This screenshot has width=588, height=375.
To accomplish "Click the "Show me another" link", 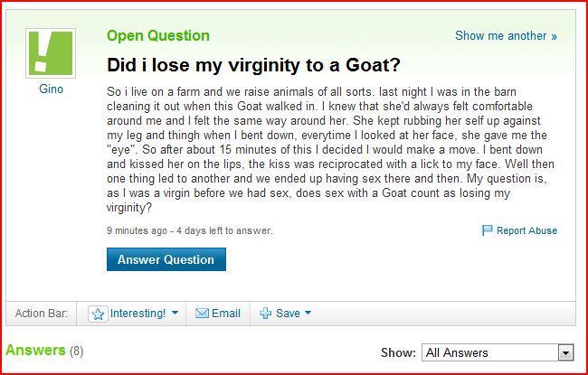I will [506, 36].
